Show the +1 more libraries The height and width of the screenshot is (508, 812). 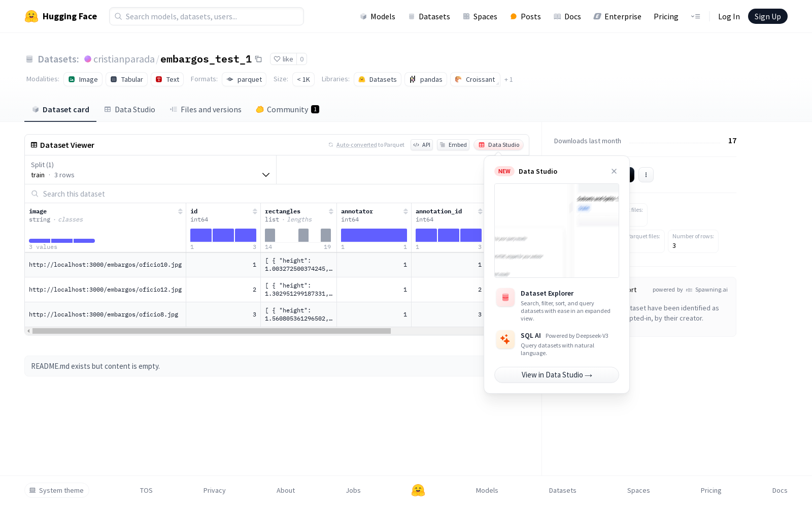click(509, 79)
